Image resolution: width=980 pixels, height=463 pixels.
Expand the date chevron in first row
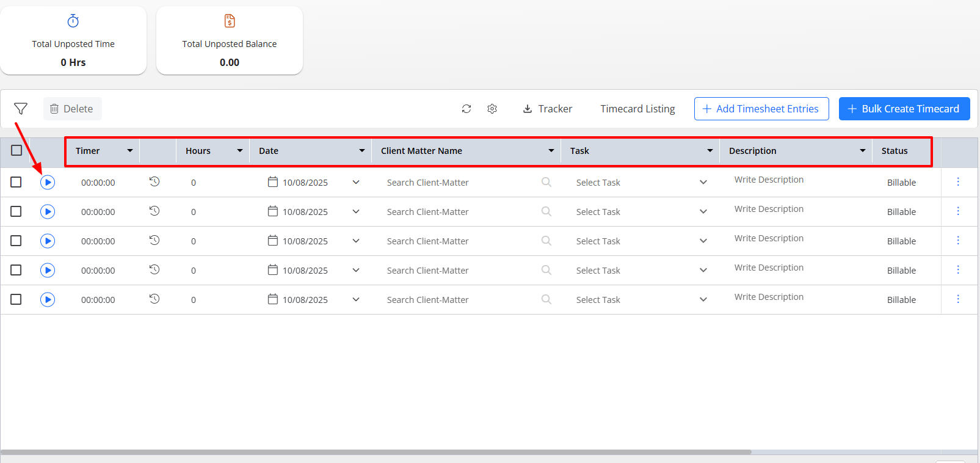[356, 182]
